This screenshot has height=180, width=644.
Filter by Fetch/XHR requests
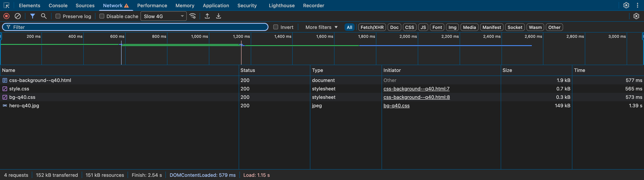372,27
